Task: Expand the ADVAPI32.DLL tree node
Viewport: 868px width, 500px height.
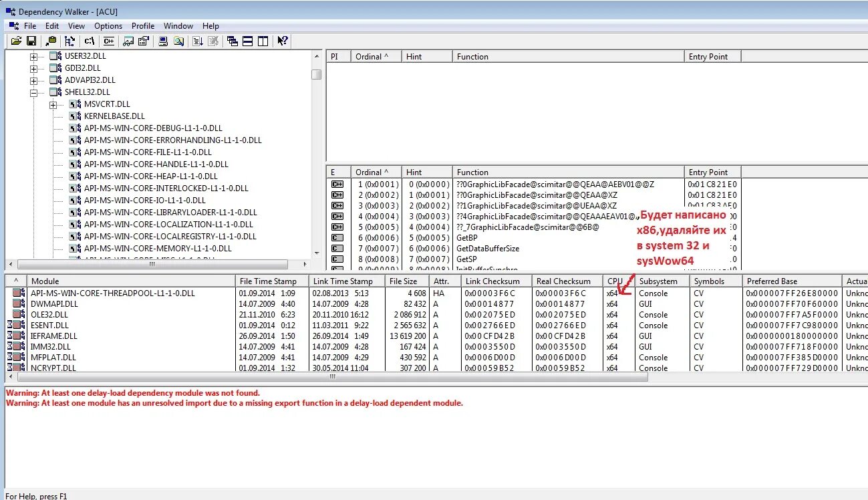Action: [x=33, y=80]
